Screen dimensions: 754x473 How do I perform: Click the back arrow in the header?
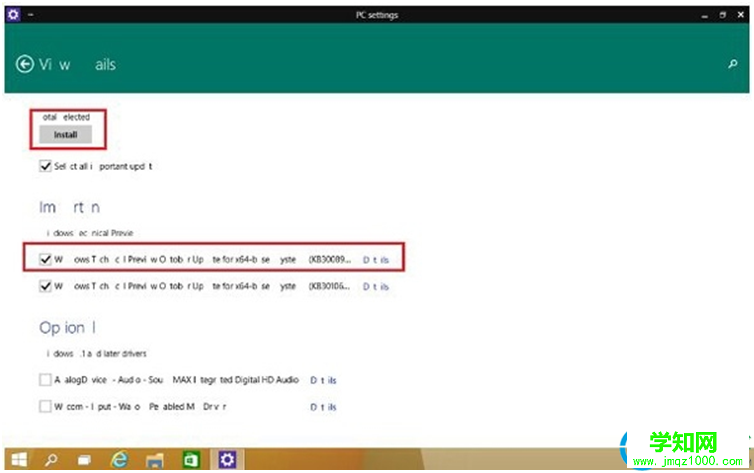coord(25,64)
